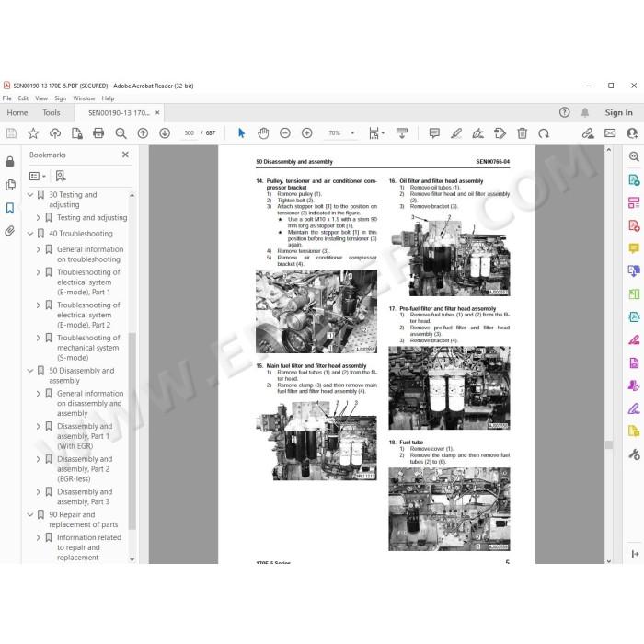644x644 pixels.
Task: Collapse the 90 Repair and replacement bookmark
Action: point(30,514)
